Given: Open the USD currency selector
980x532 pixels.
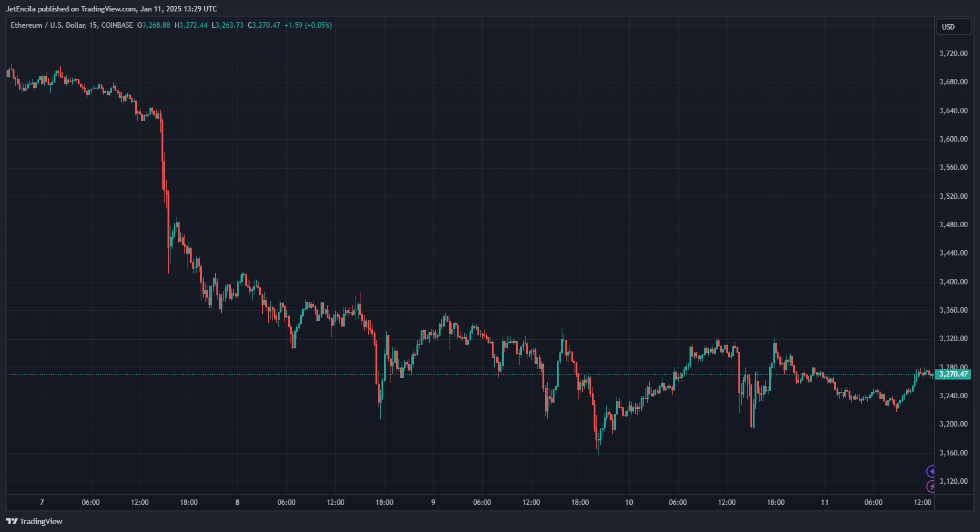Looking at the screenshot, I should point(953,27).
